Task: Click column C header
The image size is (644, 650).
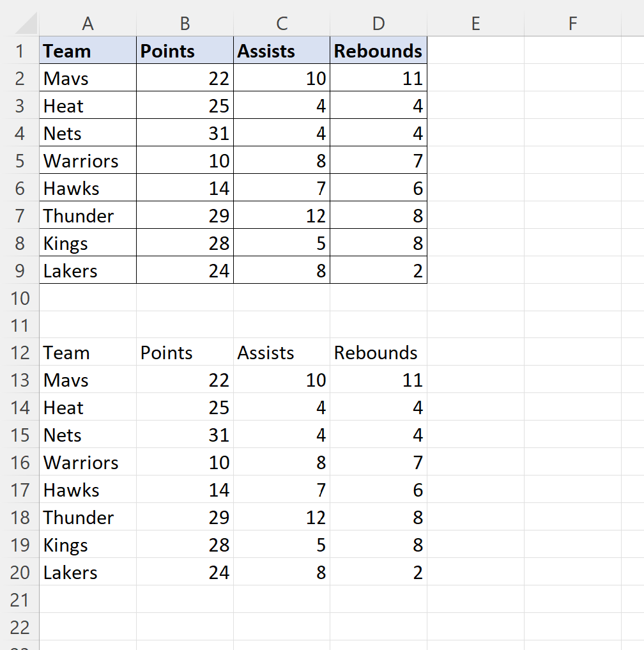Action: click(282, 24)
